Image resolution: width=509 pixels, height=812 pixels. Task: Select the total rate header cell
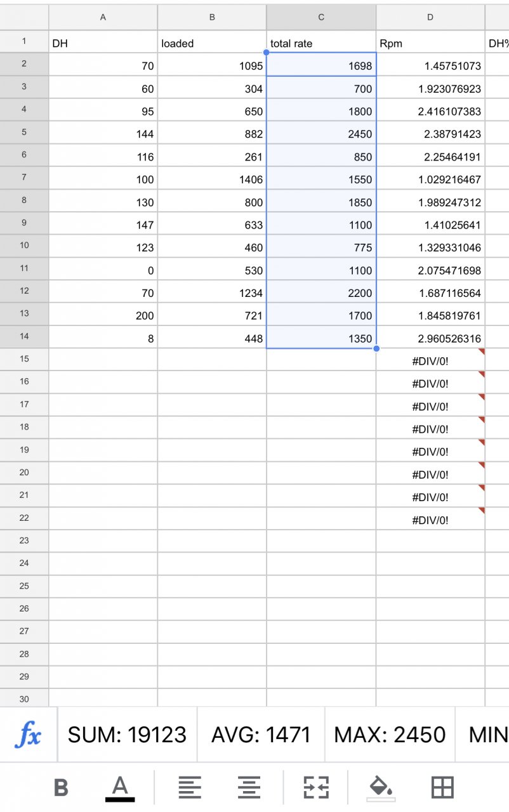(321, 42)
